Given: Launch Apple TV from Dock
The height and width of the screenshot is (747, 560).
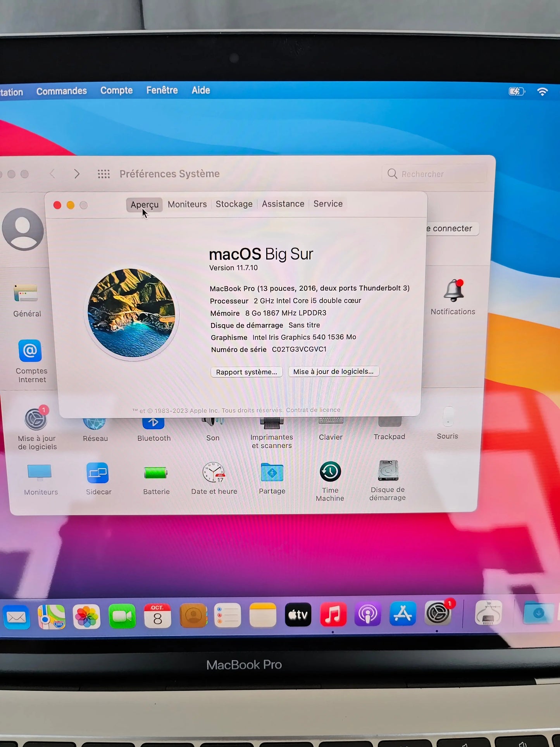Looking at the screenshot, I should (298, 614).
